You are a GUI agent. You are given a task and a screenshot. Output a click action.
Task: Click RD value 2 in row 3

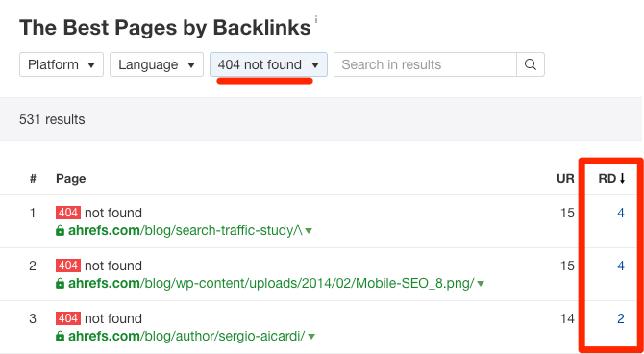621,318
